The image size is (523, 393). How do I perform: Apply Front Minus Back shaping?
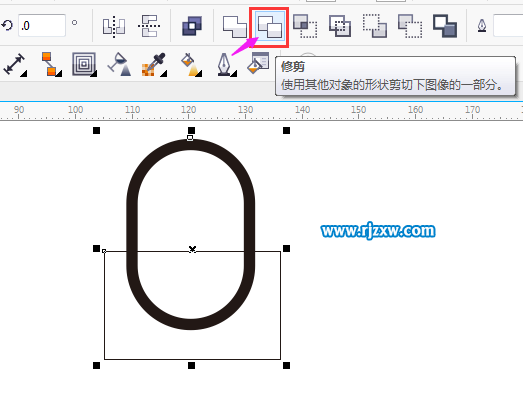click(x=375, y=26)
